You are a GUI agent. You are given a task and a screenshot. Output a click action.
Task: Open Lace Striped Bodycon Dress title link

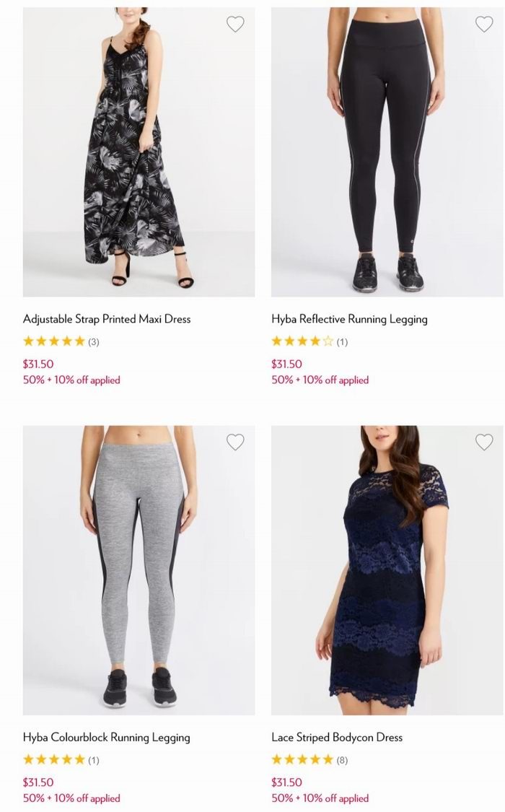(x=337, y=738)
